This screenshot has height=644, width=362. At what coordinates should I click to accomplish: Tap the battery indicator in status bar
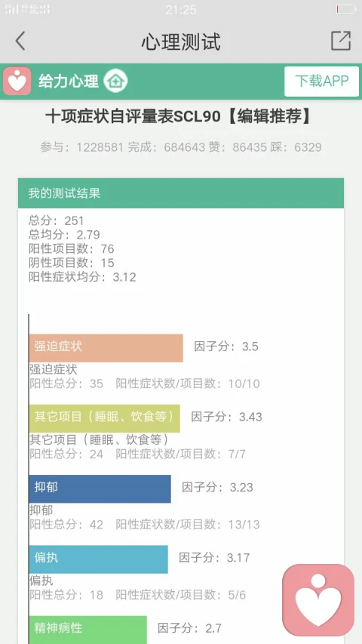[x=346, y=9]
